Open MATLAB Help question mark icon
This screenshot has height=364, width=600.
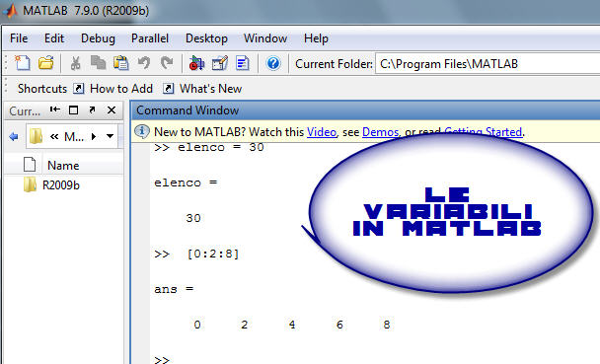[x=273, y=63]
